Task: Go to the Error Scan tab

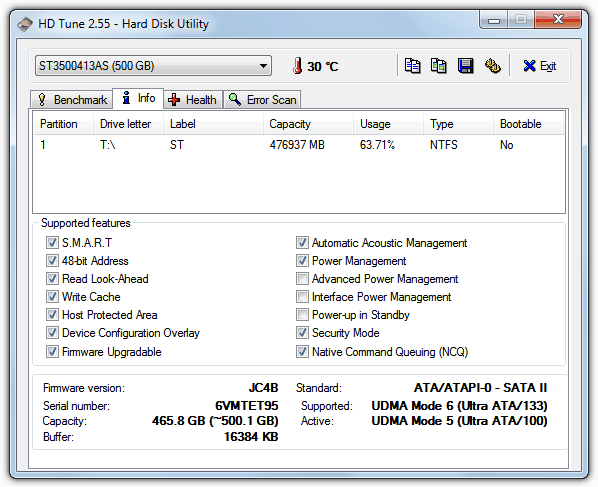Action: click(262, 100)
